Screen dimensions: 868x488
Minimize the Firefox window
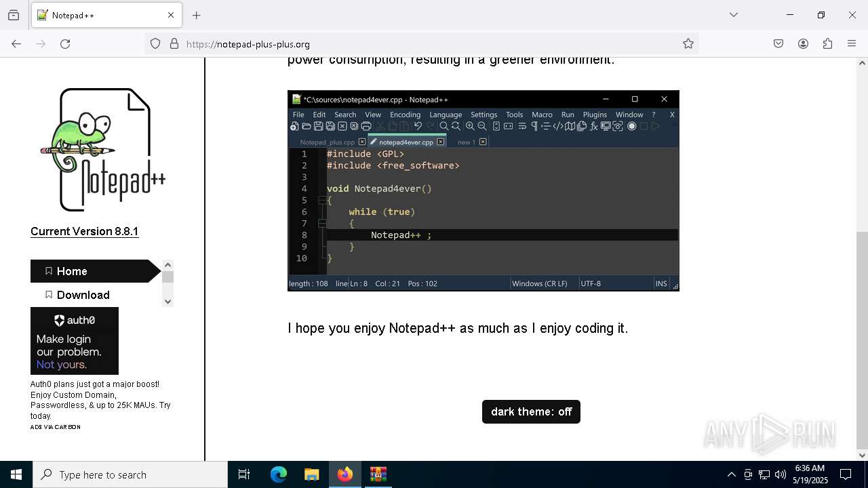[x=790, y=15]
